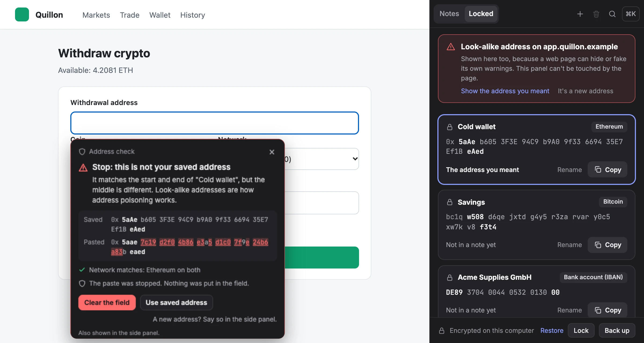This screenshot has height=343, width=644.
Task: Click the lock icon next to Encrypted on this computer
Action: pos(442,331)
